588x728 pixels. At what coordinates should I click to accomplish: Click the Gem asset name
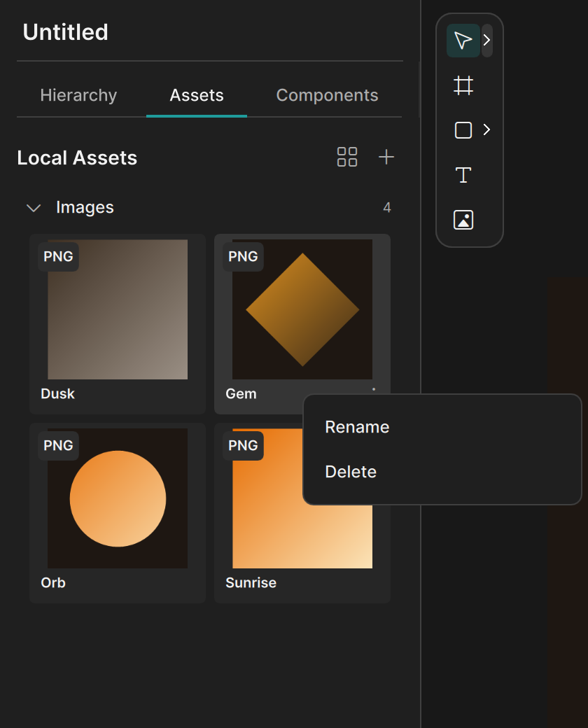(x=241, y=393)
